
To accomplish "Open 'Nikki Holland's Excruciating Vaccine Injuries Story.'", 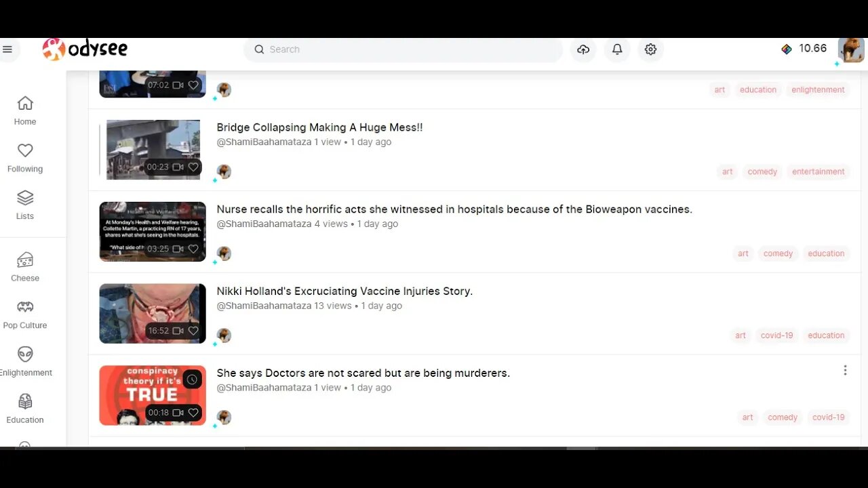I will tap(344, 291).
